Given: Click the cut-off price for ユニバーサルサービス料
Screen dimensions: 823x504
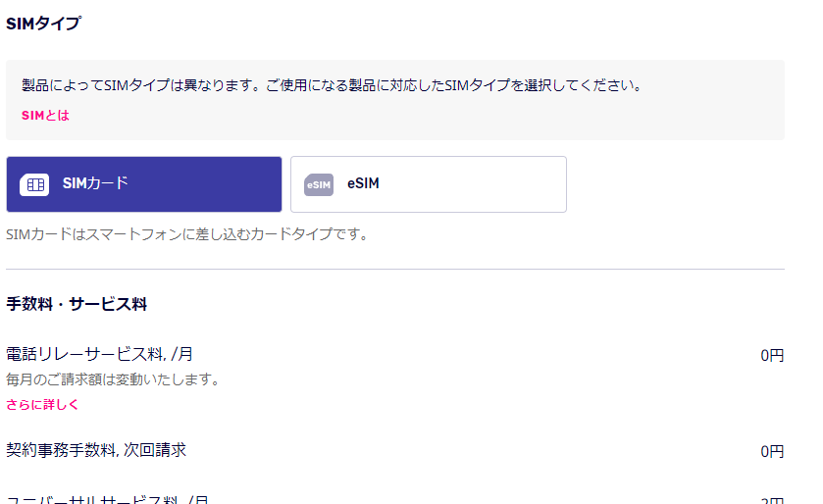Looking at the screenshot, I should [772, 499].
